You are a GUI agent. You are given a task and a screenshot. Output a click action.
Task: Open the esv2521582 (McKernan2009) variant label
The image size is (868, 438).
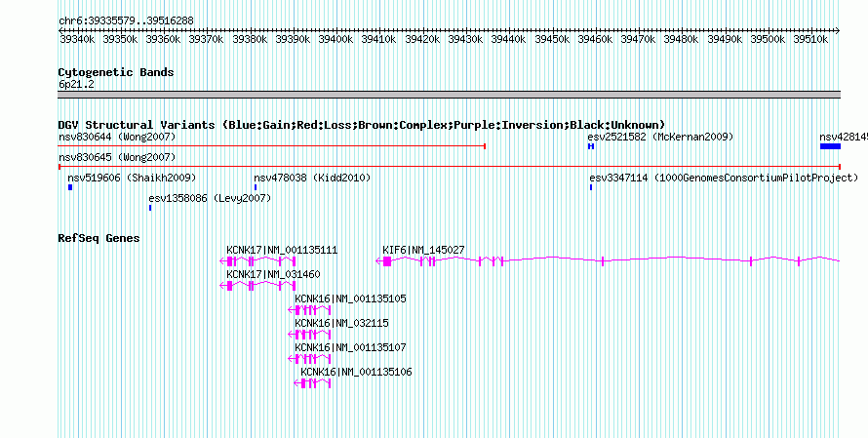(660, 137)
